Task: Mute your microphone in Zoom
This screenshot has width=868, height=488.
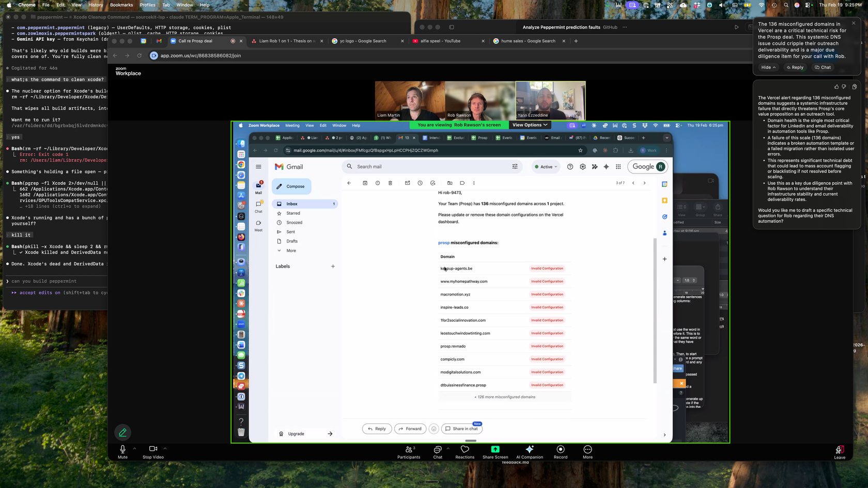Action: (122, 452)
